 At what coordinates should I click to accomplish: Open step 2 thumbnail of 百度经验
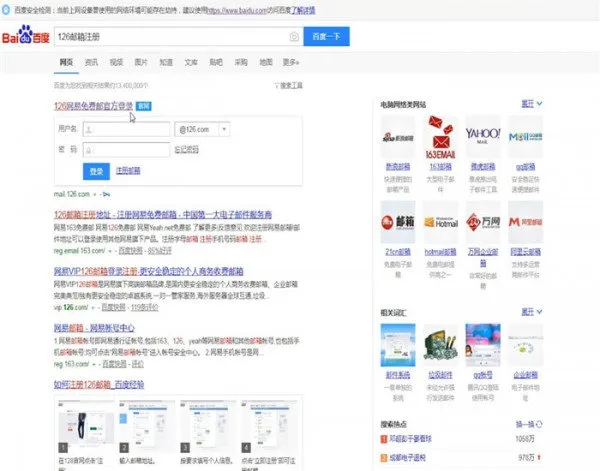147,426
